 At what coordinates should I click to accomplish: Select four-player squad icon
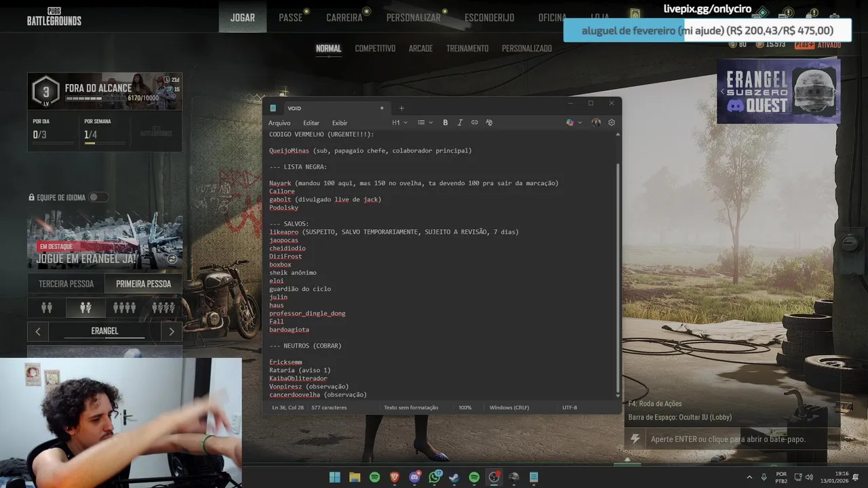pos(124,308)
